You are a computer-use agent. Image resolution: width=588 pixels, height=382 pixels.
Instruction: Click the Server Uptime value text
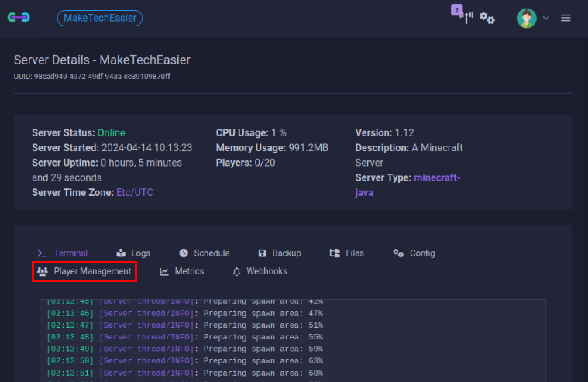(107, 170)
